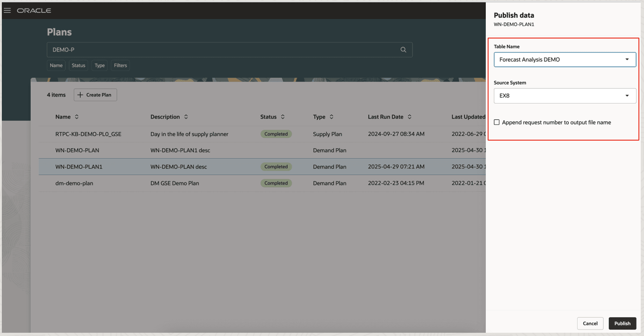Click the Publish button
This screenshot has height=336, width=644.
point(622,323)
